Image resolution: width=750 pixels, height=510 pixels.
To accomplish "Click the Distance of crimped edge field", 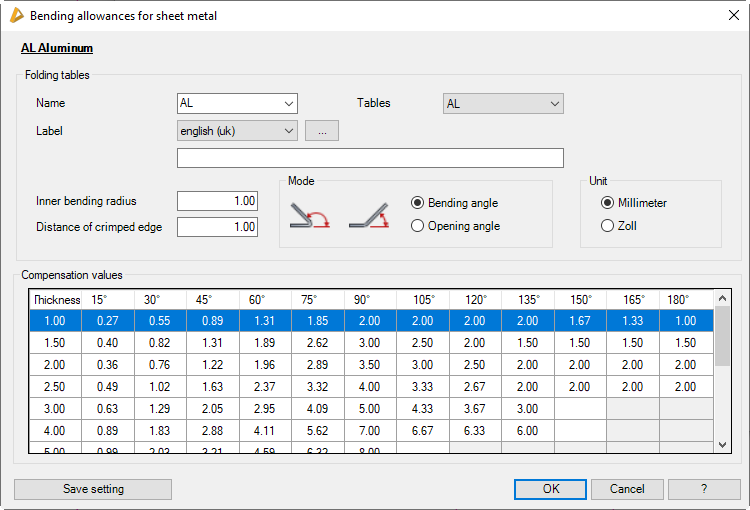I will [x=217, y=227].
